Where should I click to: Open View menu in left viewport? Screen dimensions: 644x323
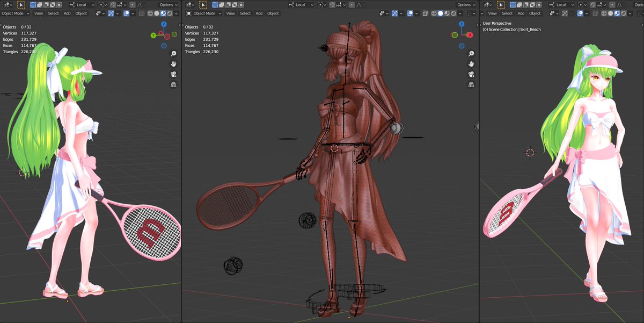coord(39,13)
